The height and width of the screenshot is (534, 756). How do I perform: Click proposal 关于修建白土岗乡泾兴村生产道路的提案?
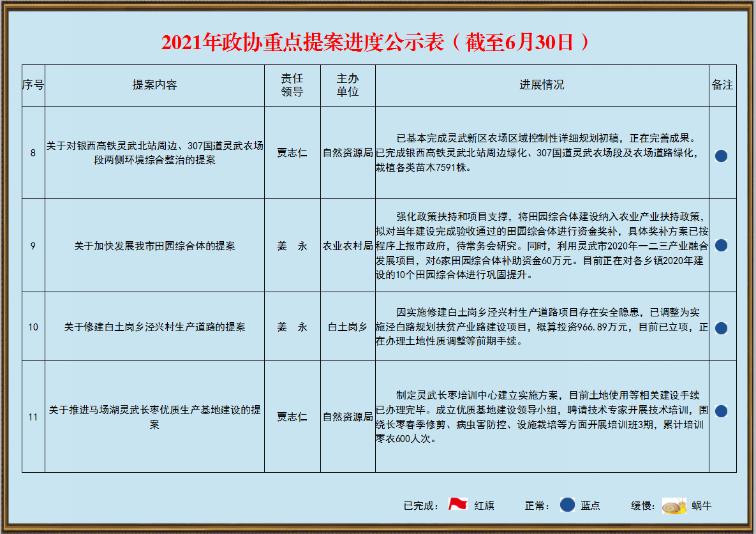point(155,327)
